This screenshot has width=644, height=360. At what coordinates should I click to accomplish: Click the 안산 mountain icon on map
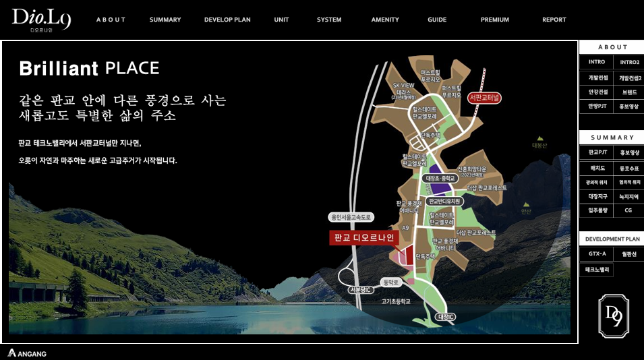click(x=526, y=204)
